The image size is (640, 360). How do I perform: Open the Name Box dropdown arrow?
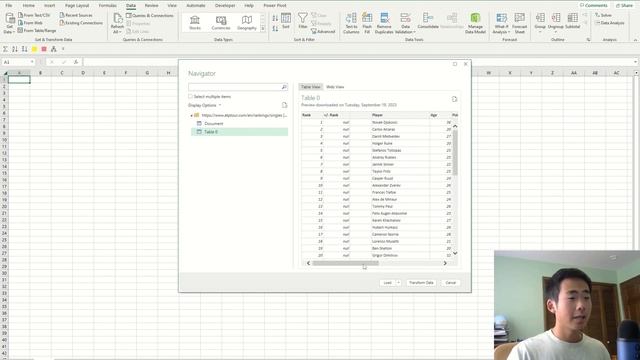pyautogui.click(x=32, y=62)
